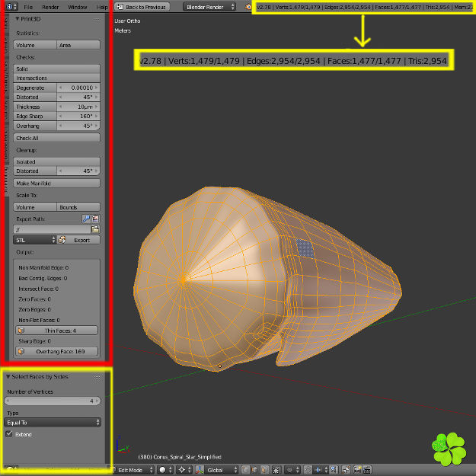The width and height of the screenshot is (476, 476).
Task: Collapse the Select Faces by Sides panel
Action: pos(8,377)
